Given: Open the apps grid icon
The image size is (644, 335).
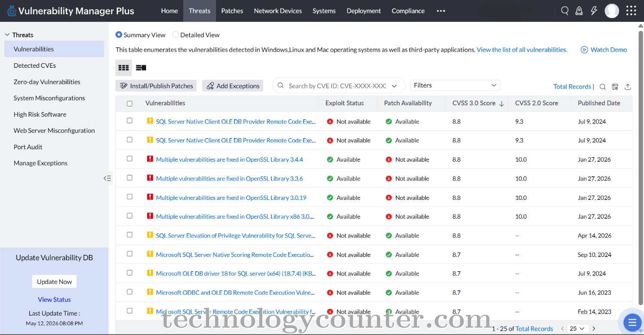Looking at the screenshot, I should tap(631, 11).
